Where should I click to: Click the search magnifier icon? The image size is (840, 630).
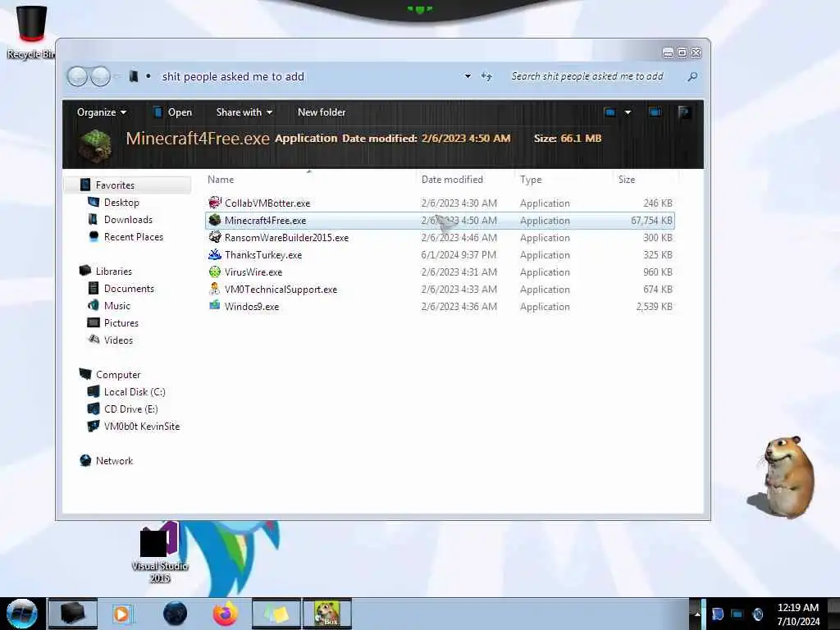[x=692, y=76]
